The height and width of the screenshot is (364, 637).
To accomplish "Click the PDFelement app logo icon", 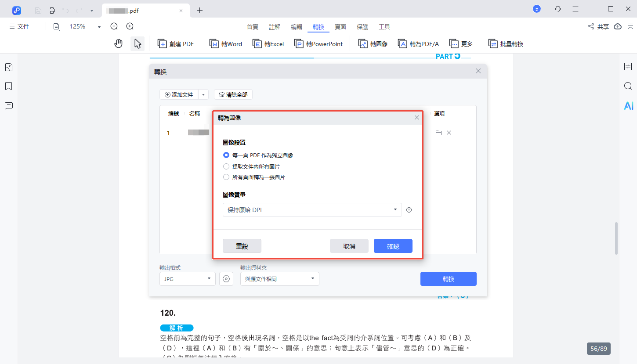I will click(17, 10).
